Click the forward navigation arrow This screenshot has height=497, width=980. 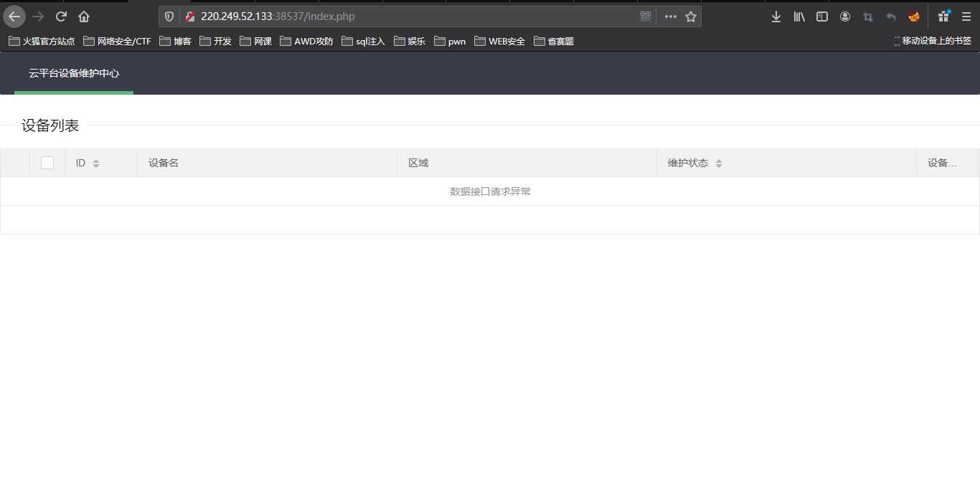point(38,16)
